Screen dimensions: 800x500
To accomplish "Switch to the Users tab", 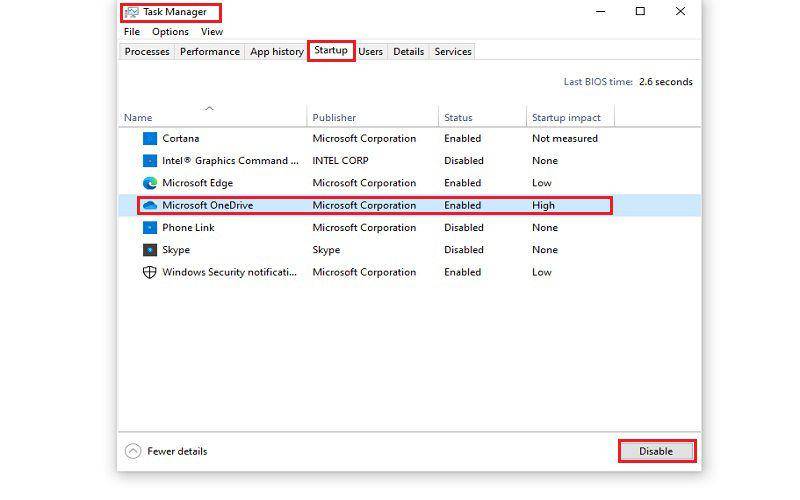I will coord(370,52).
